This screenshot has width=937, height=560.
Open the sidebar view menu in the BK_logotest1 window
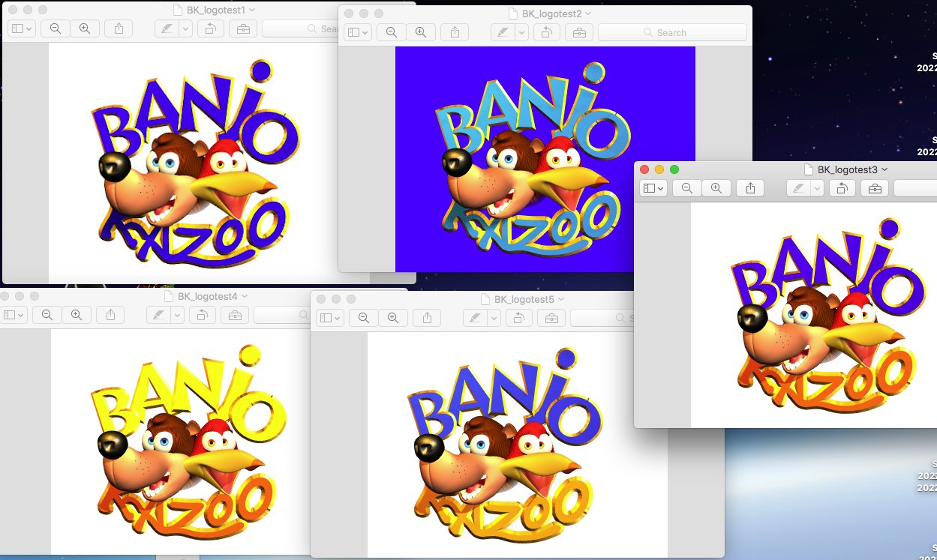(21, 28)
